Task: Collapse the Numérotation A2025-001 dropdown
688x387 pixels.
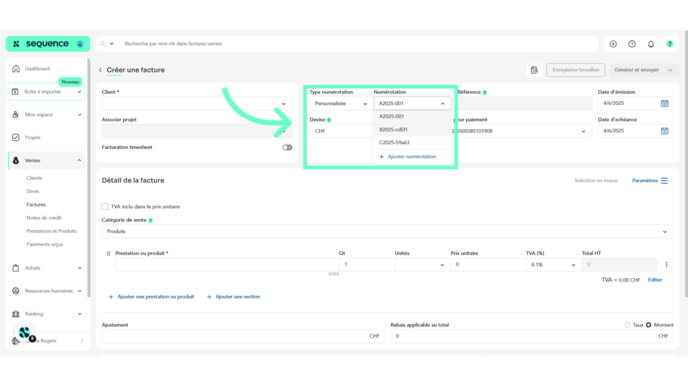Action: pos(412,104)
